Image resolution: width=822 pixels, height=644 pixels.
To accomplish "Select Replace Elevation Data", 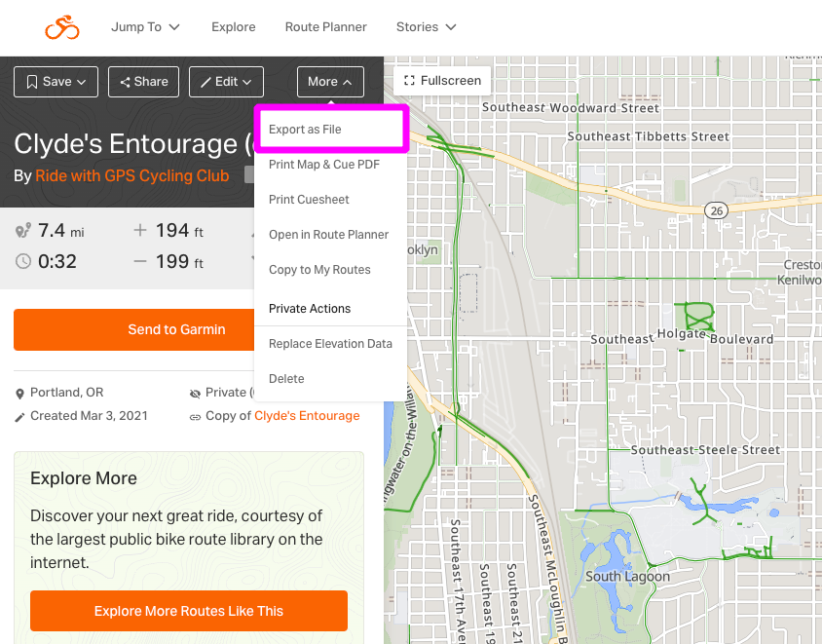I will click(x=330, y=344).
